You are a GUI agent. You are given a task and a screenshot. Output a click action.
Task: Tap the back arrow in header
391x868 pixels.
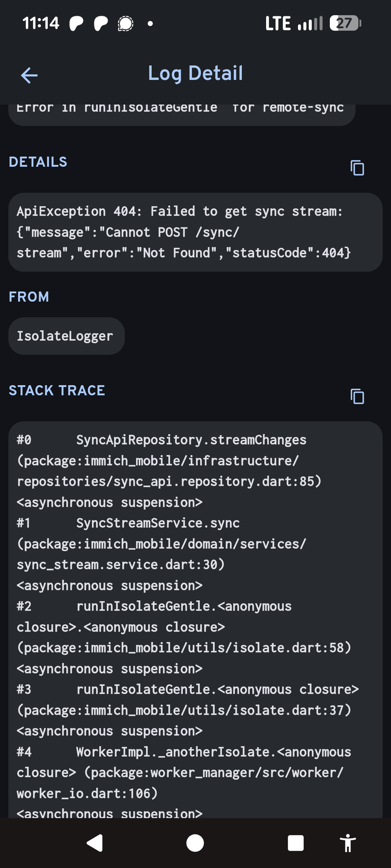pos(29,75)
